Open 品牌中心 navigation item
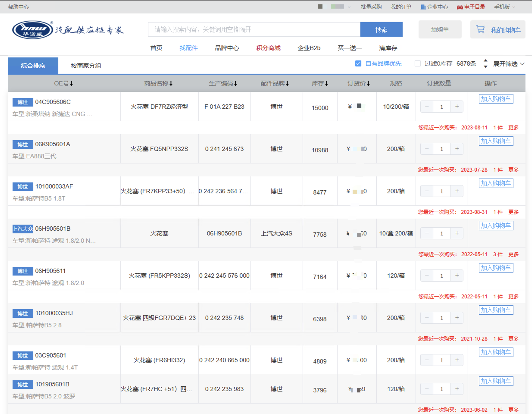 coord(227,48)
